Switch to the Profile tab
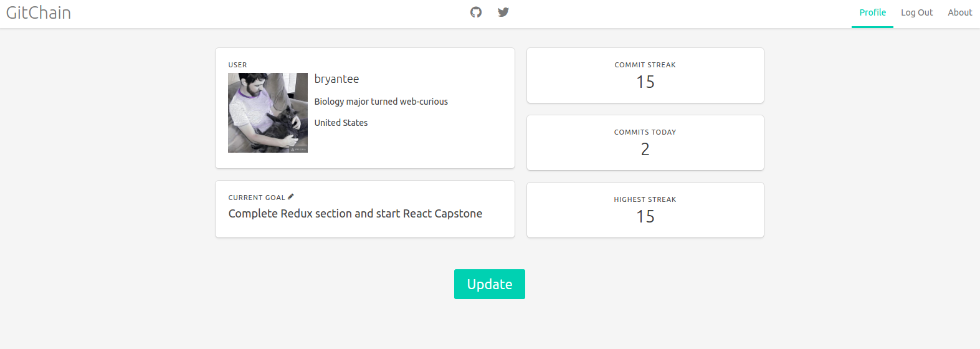The height and width of the screenshot is (349, 980). 872,13
